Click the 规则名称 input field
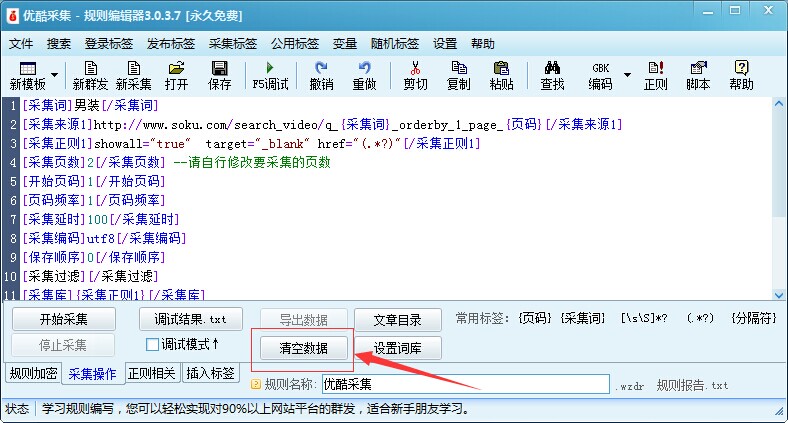The height and width of the screenshot is (423, 788). 465,385
